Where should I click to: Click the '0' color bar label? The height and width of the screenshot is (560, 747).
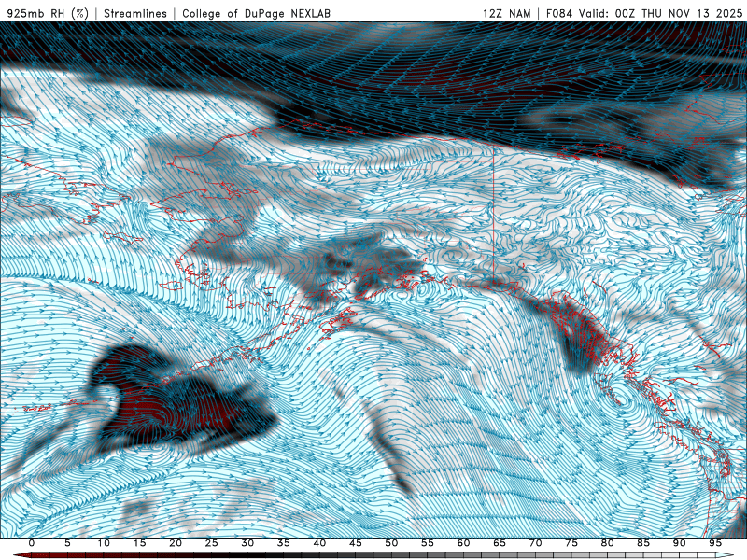click(32, 543)
